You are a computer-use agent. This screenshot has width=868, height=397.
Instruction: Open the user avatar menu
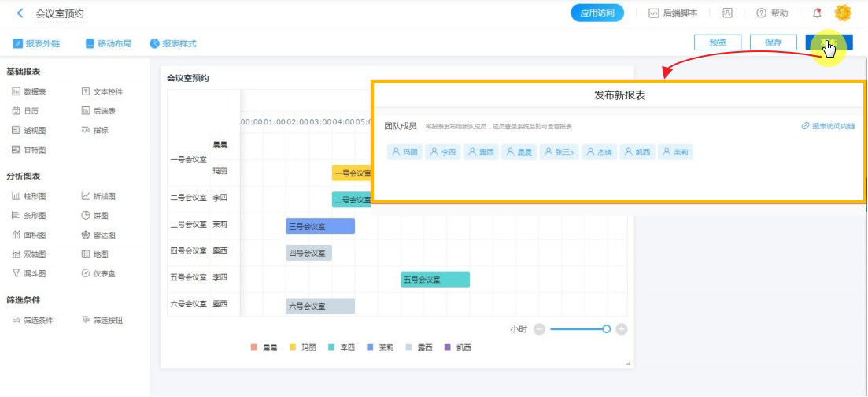[x=843, y=13]
